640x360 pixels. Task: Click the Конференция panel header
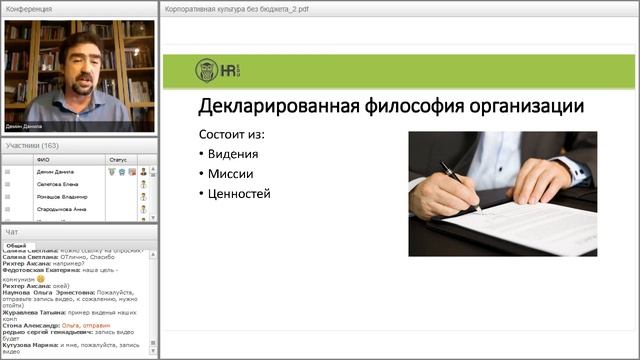tap(79, 9)
